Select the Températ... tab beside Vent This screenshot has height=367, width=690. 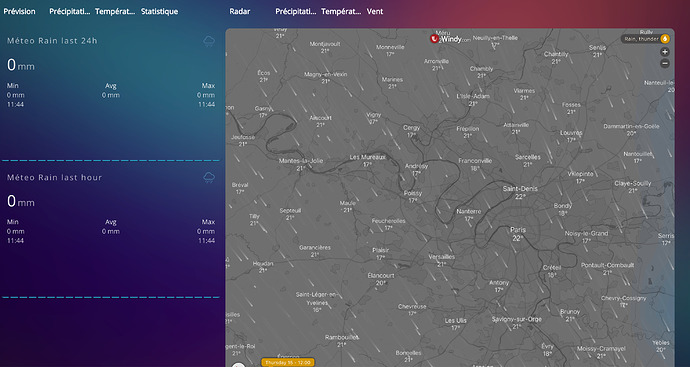pos(341,11)
